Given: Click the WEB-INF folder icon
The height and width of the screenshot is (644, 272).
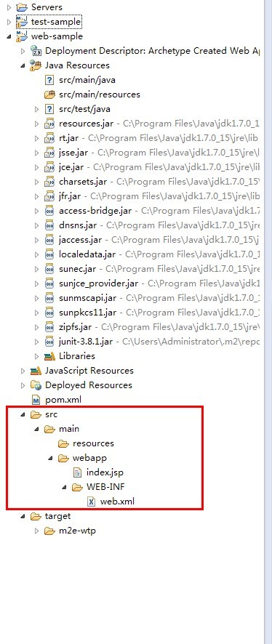Looking at the screenshot, I should (77, 487).
